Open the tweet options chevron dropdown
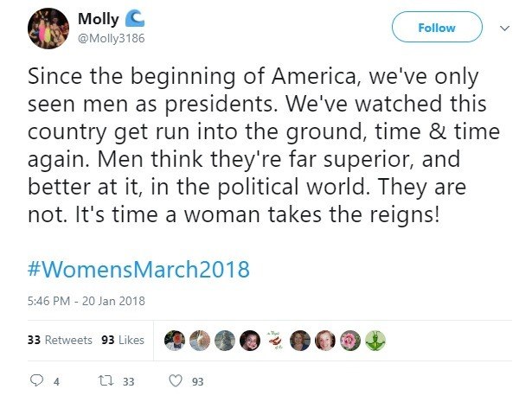This screenshot has height=402, width=532. tap(505, 28)
